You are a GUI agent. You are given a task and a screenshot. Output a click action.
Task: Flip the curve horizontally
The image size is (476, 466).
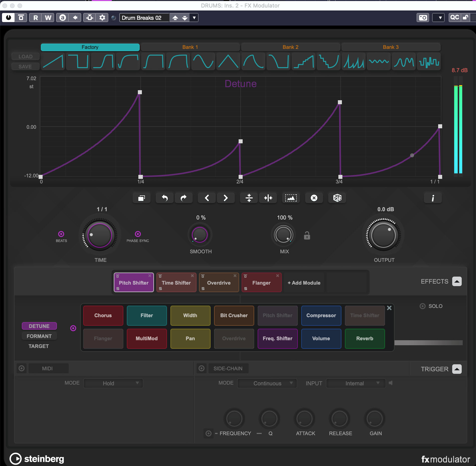click(268, 198)
